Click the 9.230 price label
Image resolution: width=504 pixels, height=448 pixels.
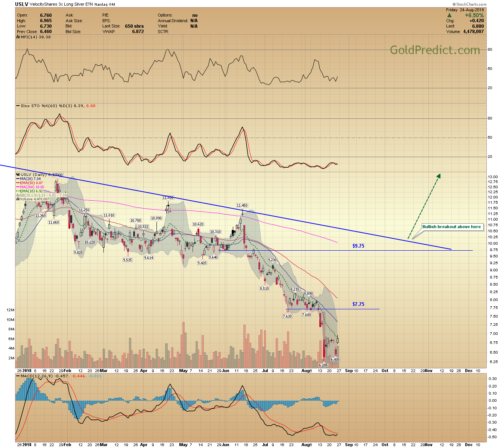point(272,260)
